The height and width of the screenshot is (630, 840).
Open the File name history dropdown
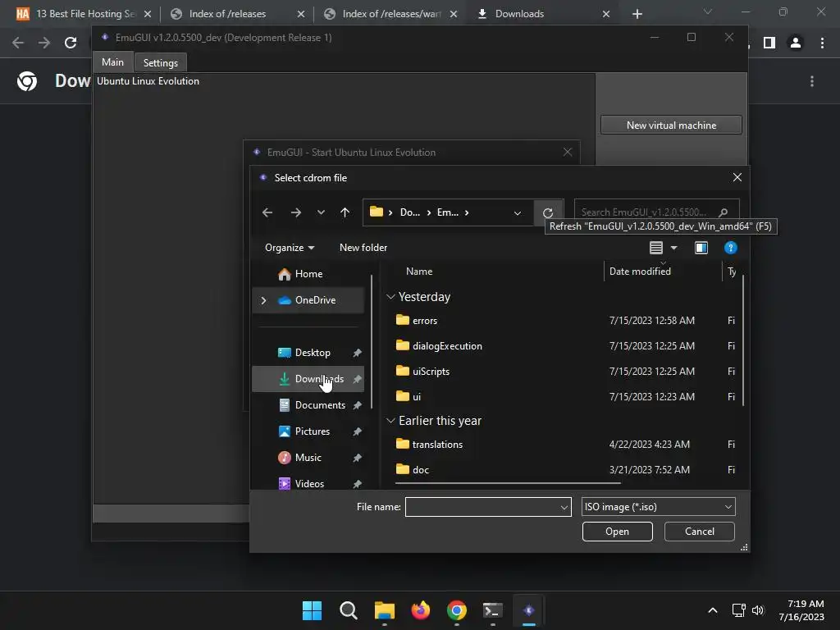pos(564,507)
